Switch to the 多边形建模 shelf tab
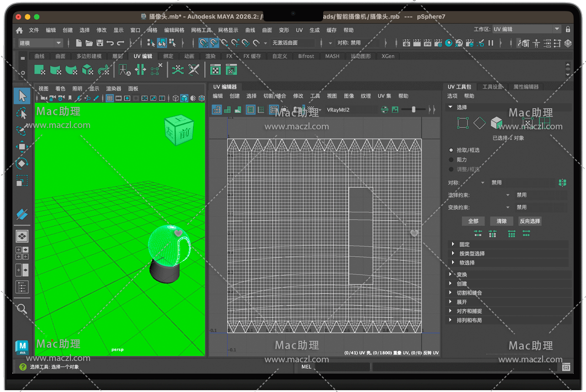This screenshot has width=586, height=392. pos(89,56)
